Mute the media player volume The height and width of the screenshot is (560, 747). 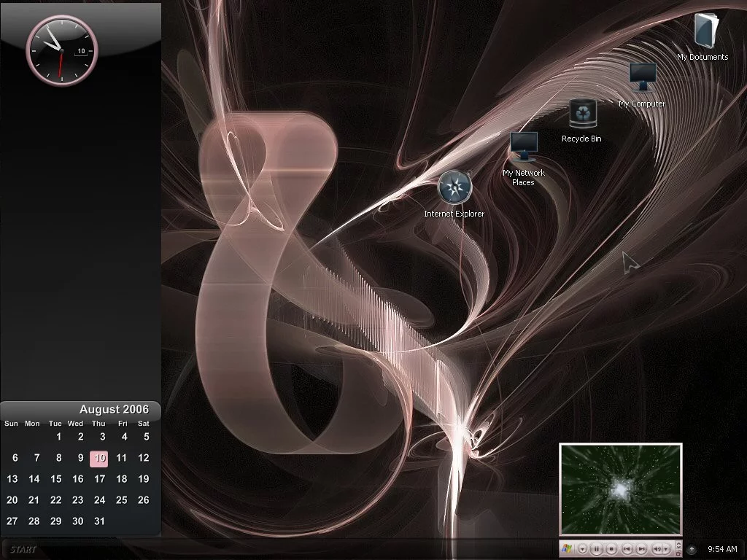(657, 549)
